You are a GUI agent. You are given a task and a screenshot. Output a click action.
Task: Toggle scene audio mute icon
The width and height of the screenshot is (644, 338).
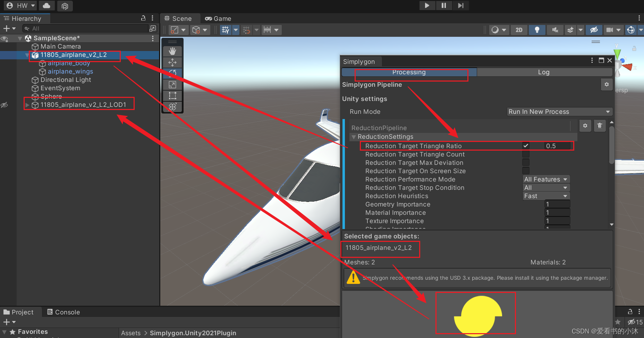point(555,30)
